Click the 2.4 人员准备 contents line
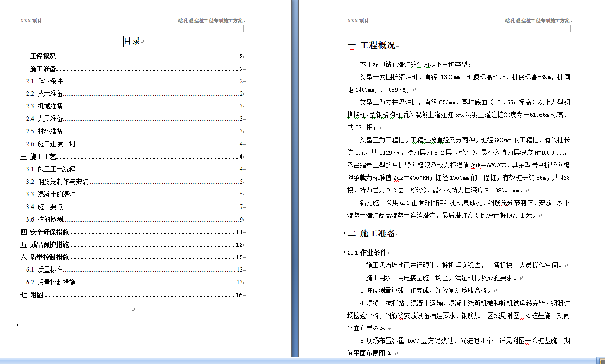This screenshot has width=605, height=364. 50,119
